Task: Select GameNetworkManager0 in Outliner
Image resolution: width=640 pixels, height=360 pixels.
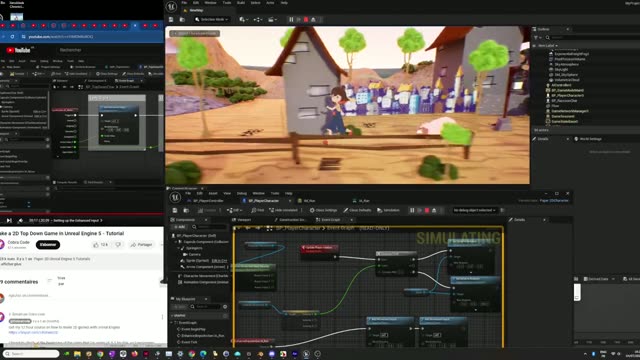Action: [569, 111]
